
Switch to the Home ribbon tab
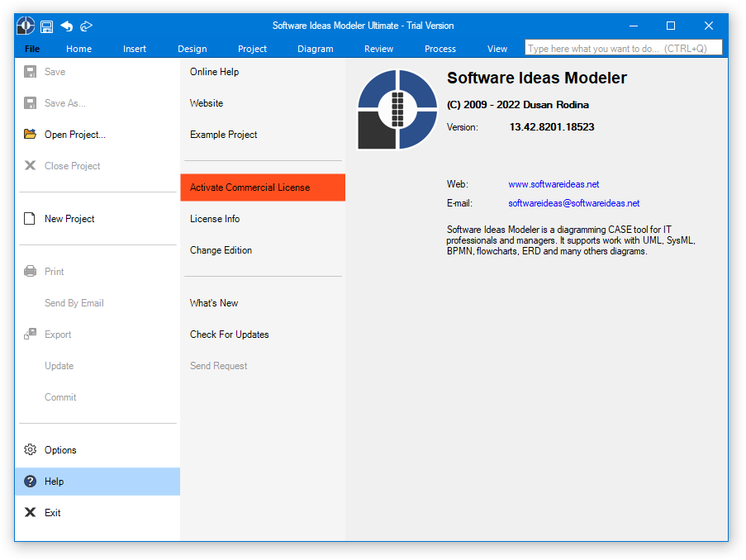coord(79,49)
